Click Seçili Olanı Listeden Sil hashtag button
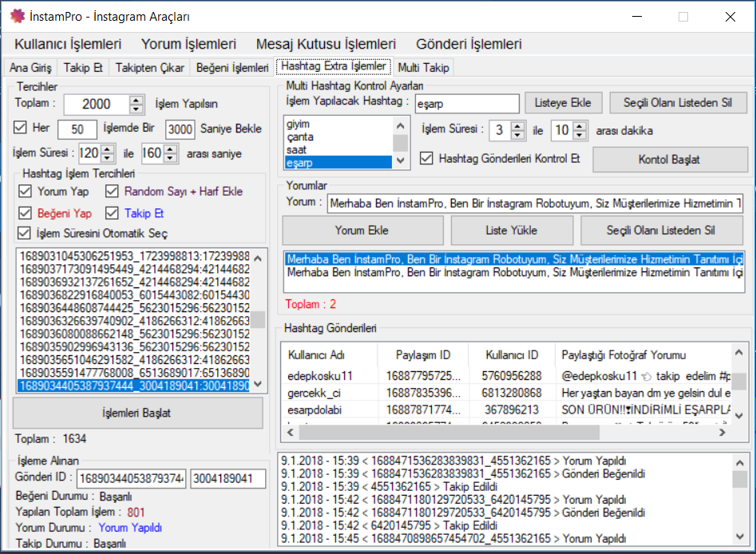The height and width of the screenshot is (554, 756). tap(678, 103)
